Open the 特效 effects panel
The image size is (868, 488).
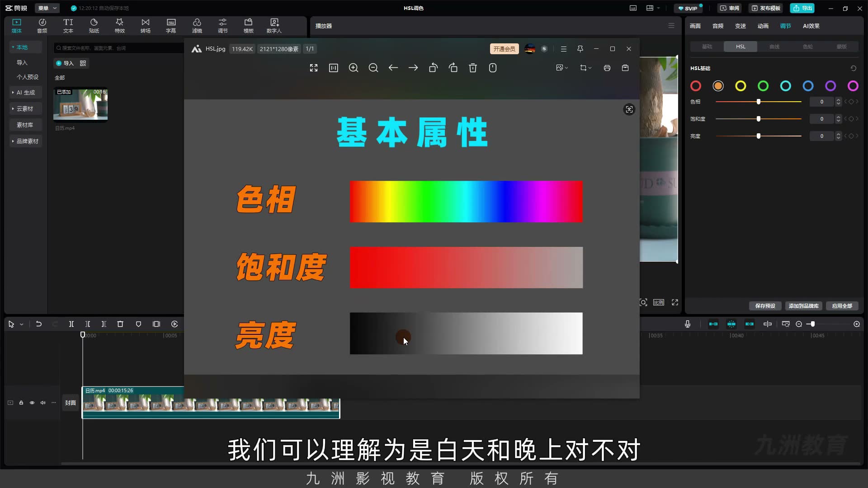coord(119,26)
